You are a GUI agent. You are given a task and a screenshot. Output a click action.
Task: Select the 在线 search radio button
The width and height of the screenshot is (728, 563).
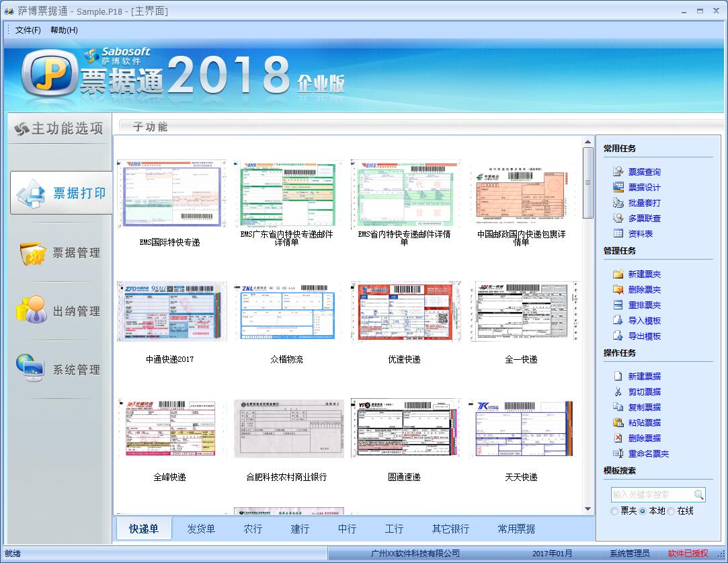pos(671,511)
